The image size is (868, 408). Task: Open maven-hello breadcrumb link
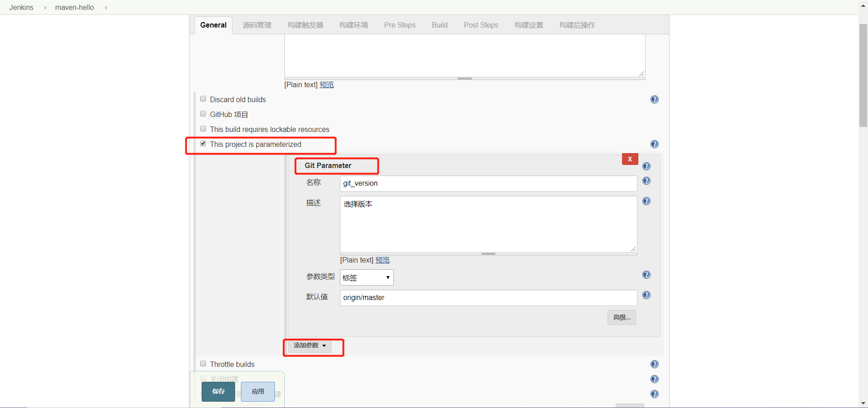pos(75,8)
